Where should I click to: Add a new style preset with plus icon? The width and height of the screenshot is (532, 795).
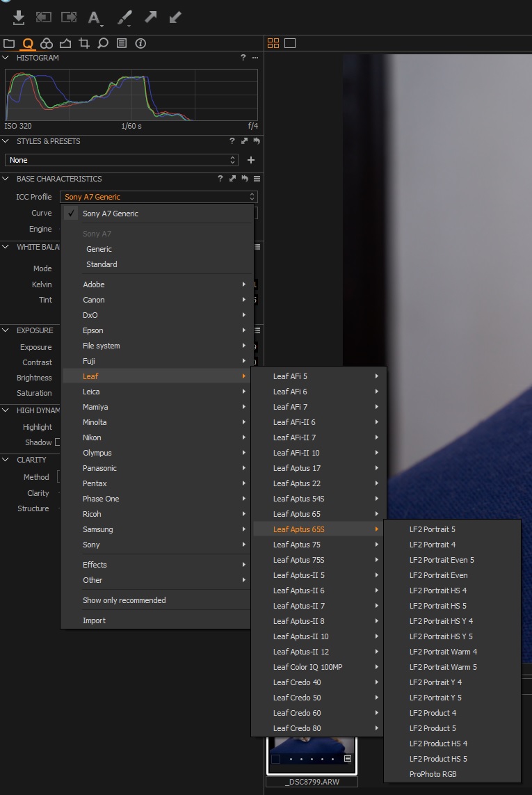pyautogui.click(x=251, y=160)
